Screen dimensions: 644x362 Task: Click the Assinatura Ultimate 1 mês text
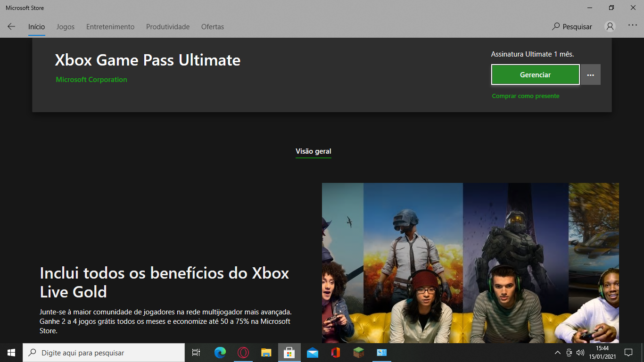coord(533,54)
